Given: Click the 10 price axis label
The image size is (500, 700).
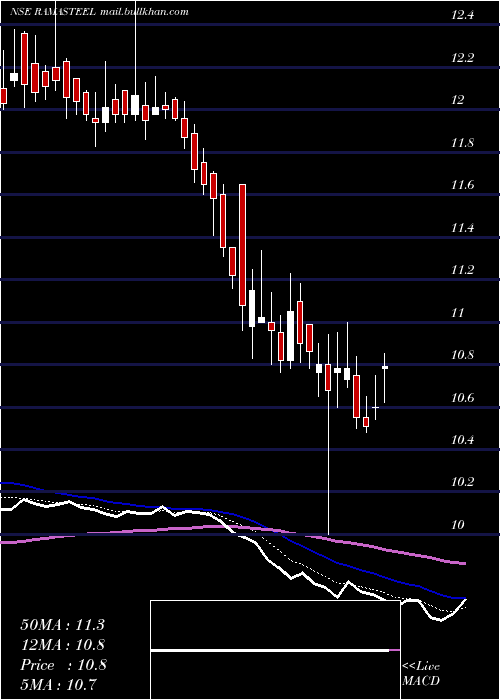Looking at the screenshot, I should click(x=458, y=525).
